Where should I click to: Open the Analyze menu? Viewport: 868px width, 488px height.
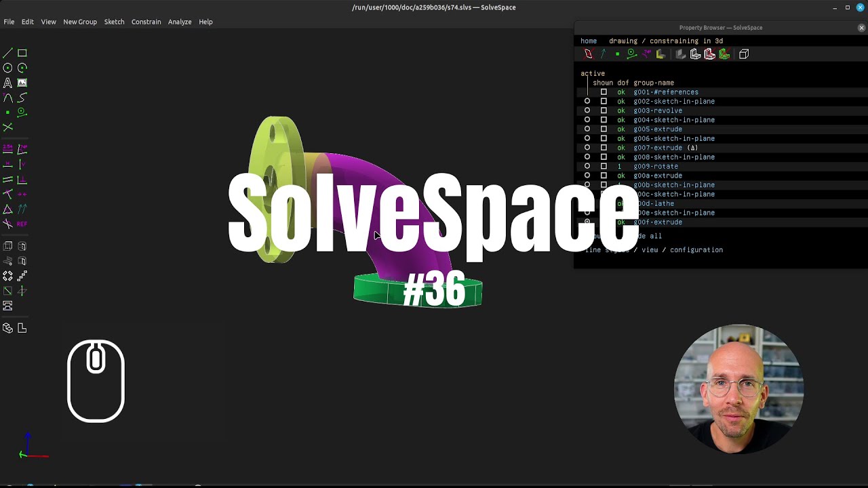coord(180,22)
